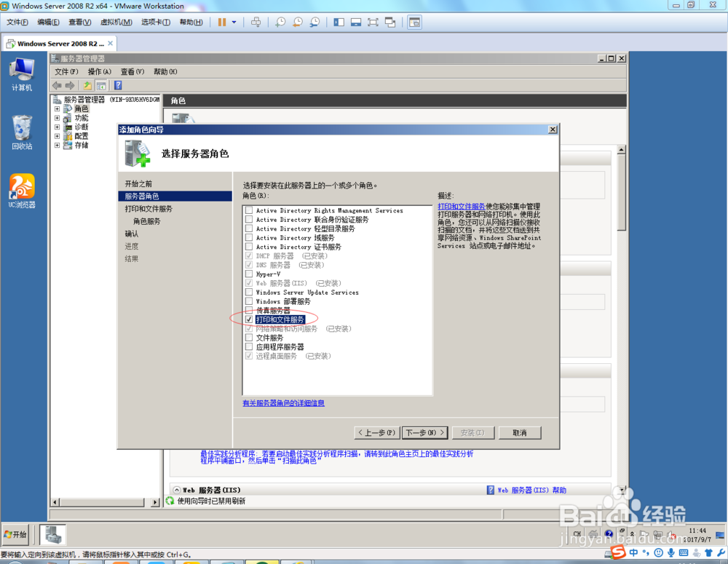Screen dimensions: 728x564
Task: Open 有关服务器角色的详细信息 link
Action: pyautogui.click(x=283, y=403)
